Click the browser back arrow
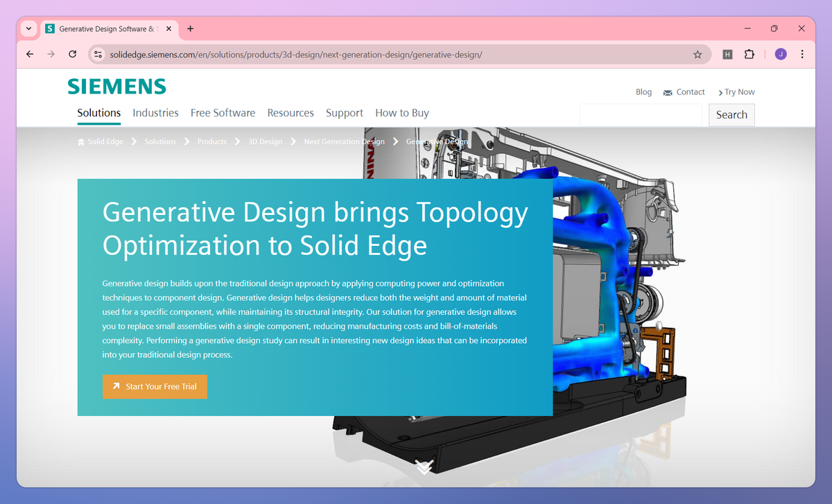 (x=29, y=54)
